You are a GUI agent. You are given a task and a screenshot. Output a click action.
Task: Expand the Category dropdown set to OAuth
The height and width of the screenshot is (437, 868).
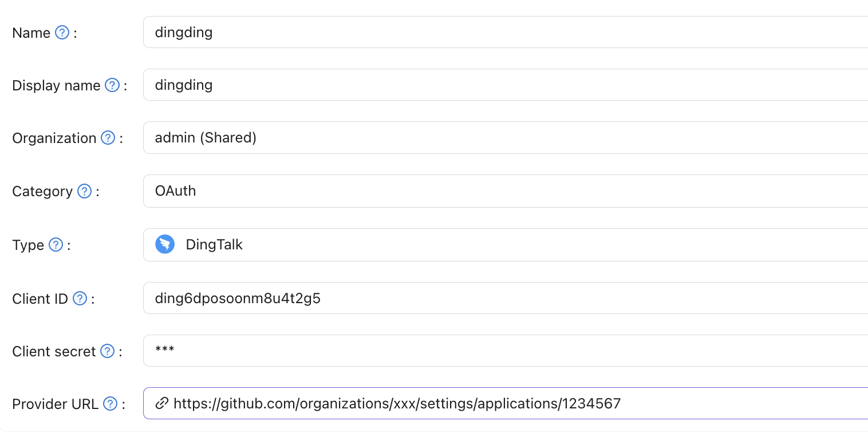[504, 191]
